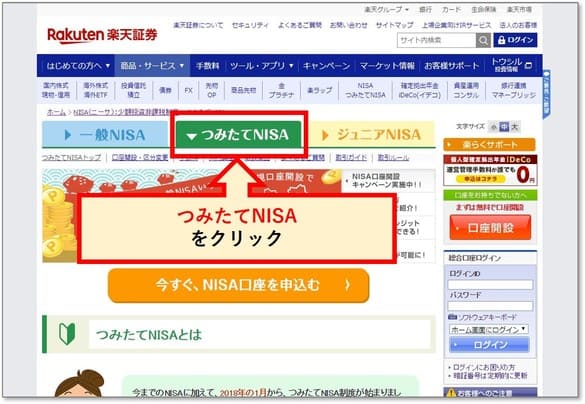
Task: Open the 暗証番号は定期的に更新 link
Action: [x=490, y=376]
